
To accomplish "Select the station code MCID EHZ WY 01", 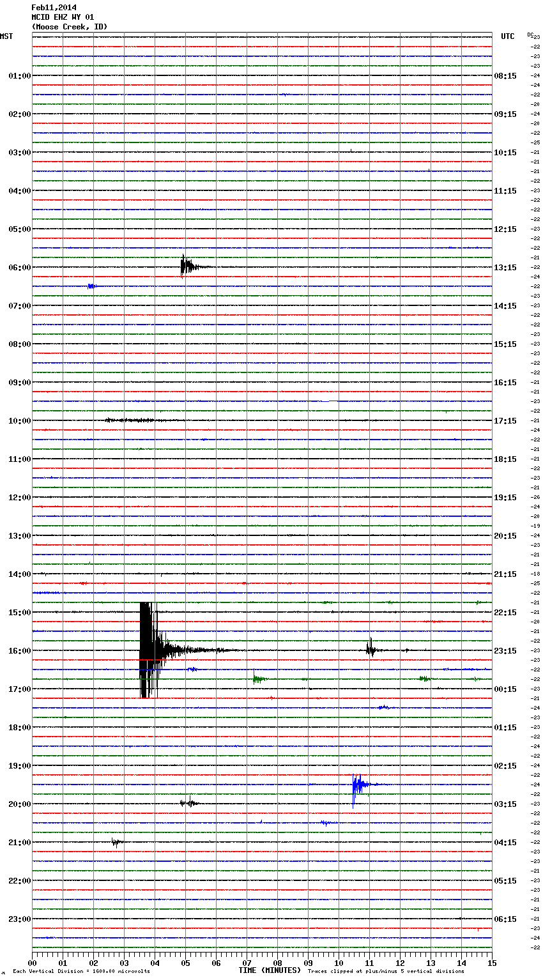I will [x=63, y=17].
